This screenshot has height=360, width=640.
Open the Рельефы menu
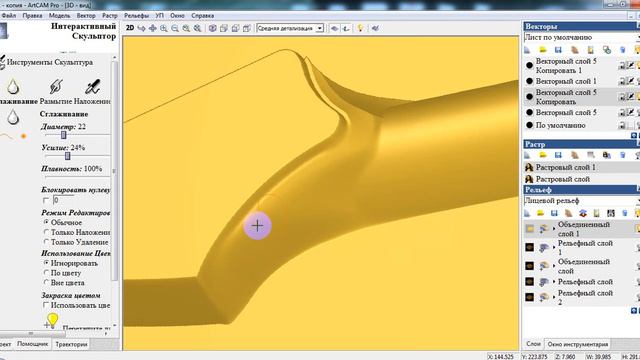[137, 16]
